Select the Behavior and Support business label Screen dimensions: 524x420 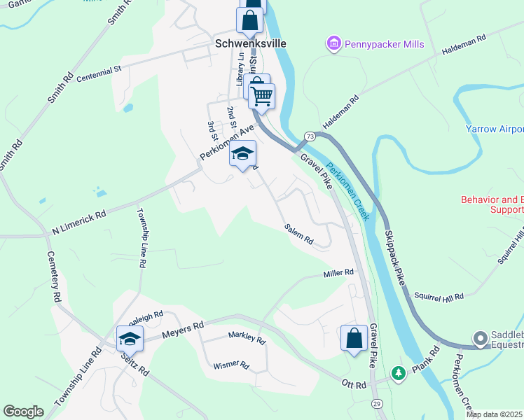click(492, 204)
